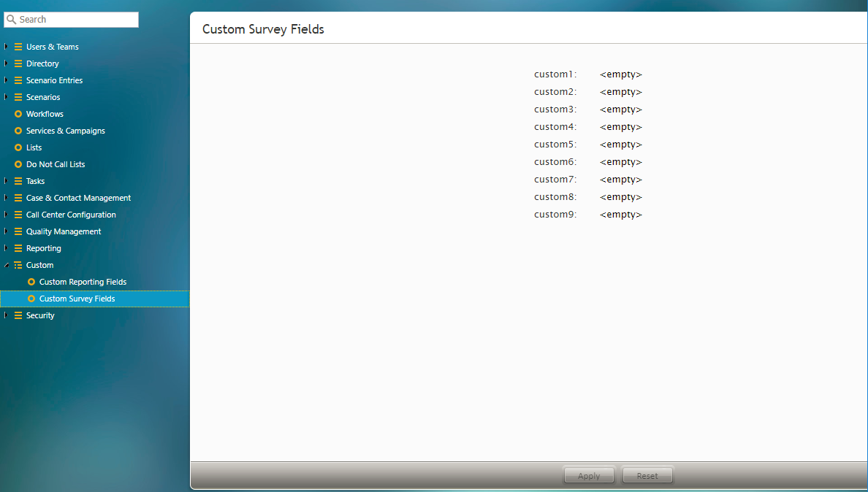Select Reporting in the sidebar

click(x=44, y=248)
